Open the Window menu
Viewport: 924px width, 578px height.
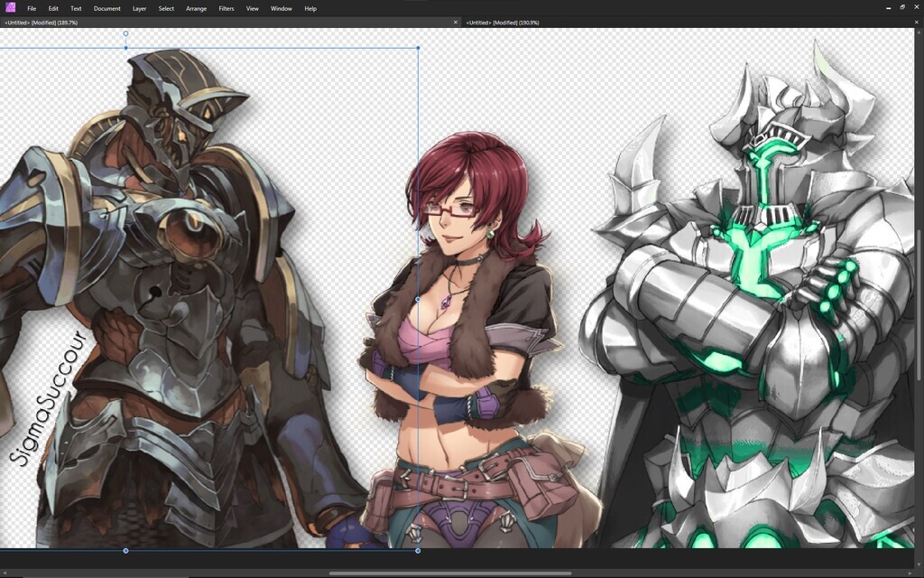(282, 8)
